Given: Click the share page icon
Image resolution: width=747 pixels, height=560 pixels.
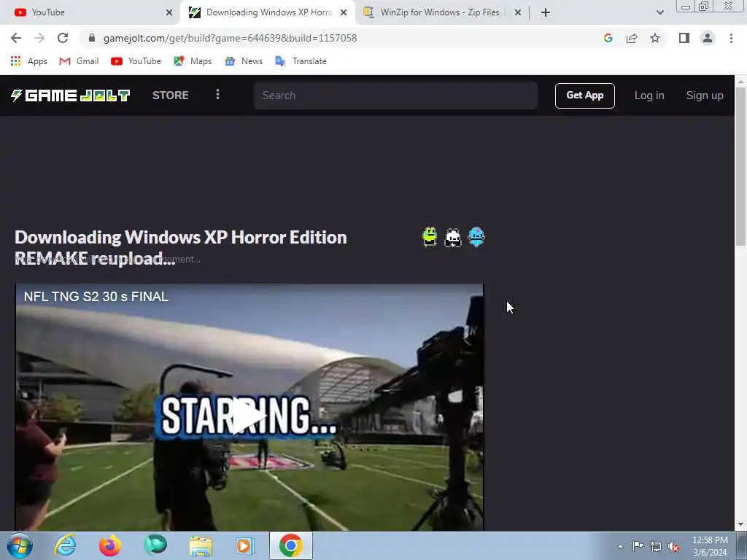Looking at the screenshot, I should point(632,38).
